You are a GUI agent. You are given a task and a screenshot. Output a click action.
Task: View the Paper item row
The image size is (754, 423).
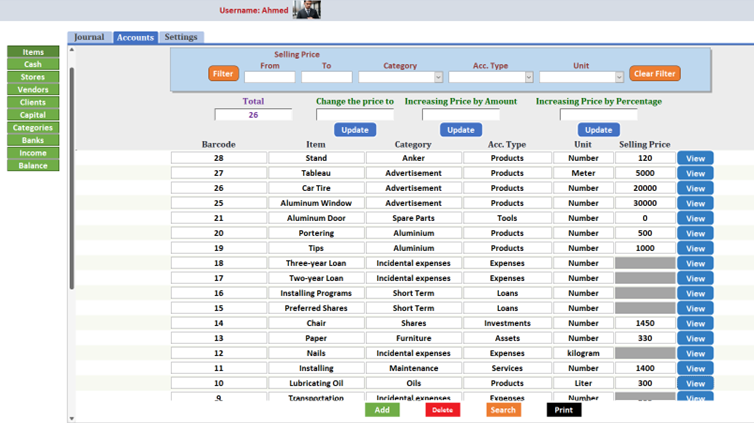(695, 338)
